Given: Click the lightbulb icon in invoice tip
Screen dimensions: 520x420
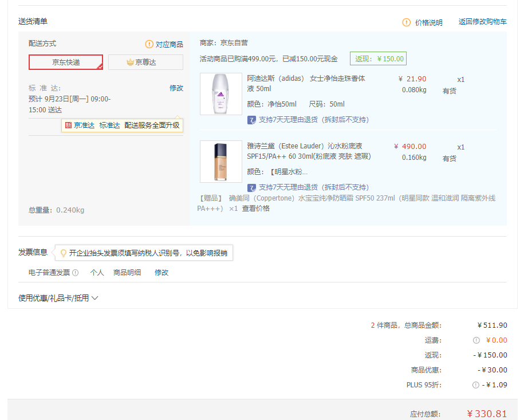Looking at the screenshot, I should click(x=63, y=253).
